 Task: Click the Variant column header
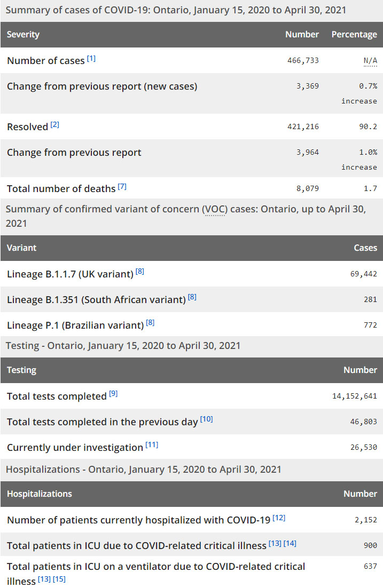tap(22, 248)
